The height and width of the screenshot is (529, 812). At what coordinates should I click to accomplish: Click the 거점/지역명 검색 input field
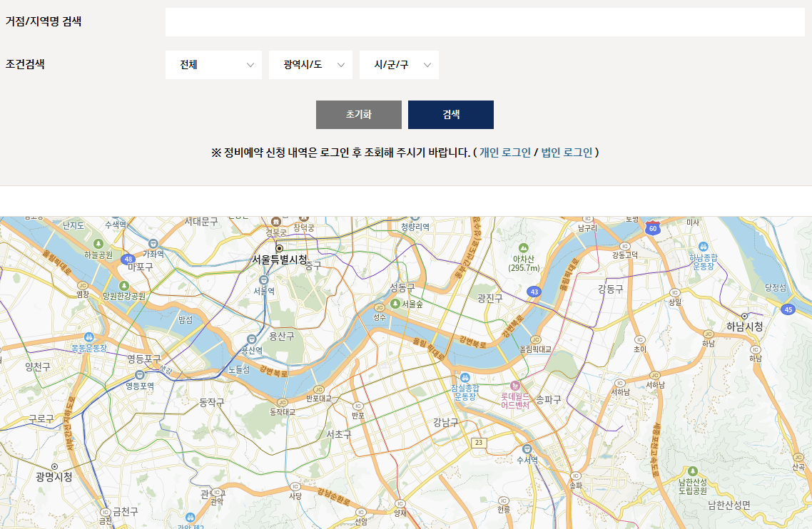[484, 21]
